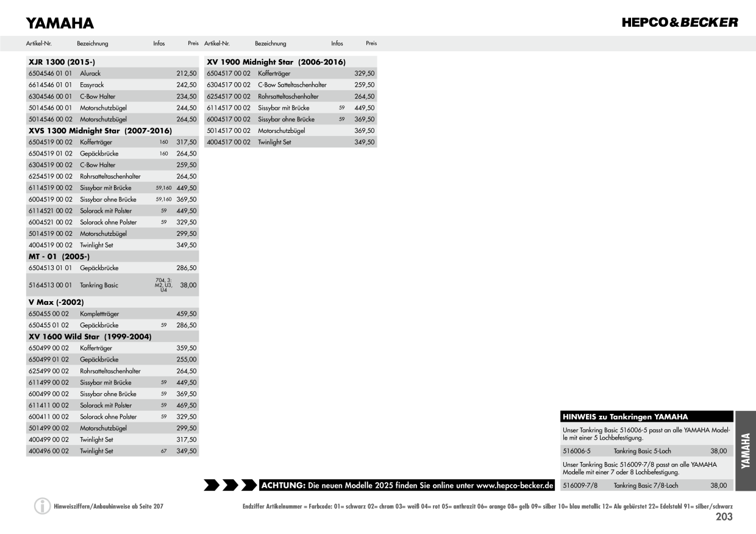756x534 pixels.
Task: Select article number 650455 01 02
Action: pyautogui.click(x=49, y=326)
